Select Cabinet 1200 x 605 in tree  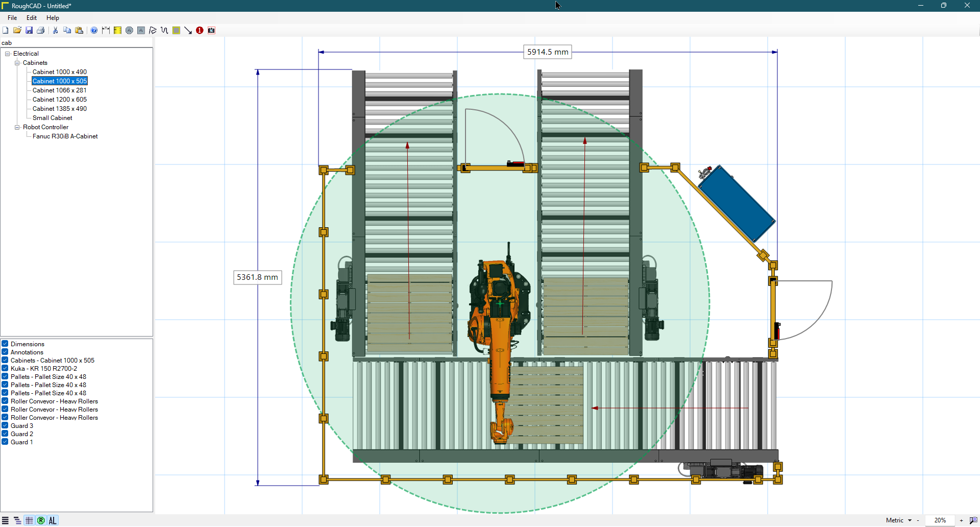coord(60,100)
